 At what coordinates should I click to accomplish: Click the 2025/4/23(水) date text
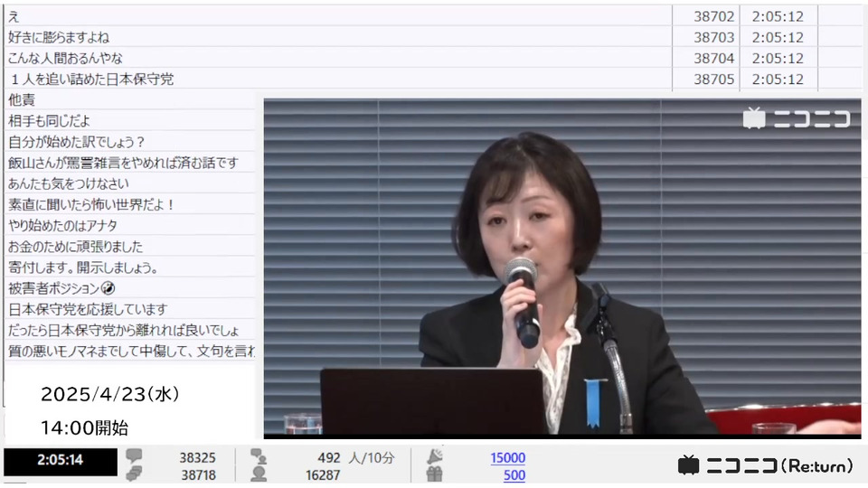109,394
